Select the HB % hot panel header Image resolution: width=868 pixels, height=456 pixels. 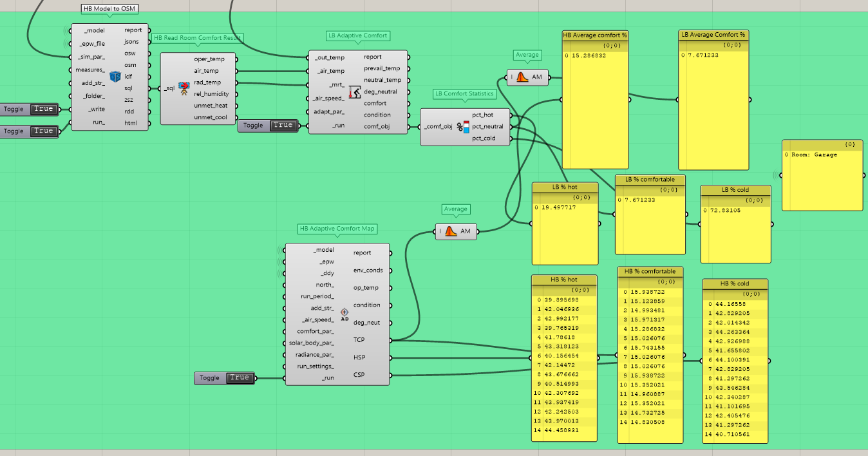[x=564, y=280]
